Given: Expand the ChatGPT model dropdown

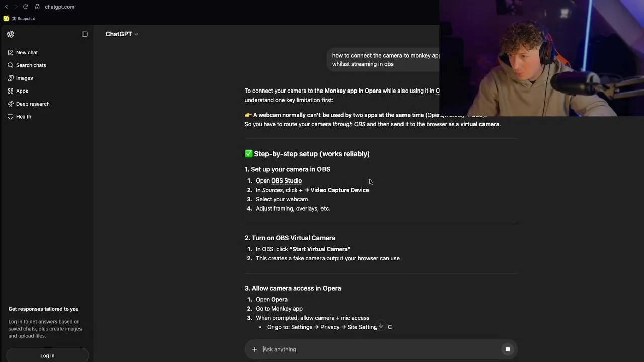Looking at the screenshot, I should coord(122,34).
